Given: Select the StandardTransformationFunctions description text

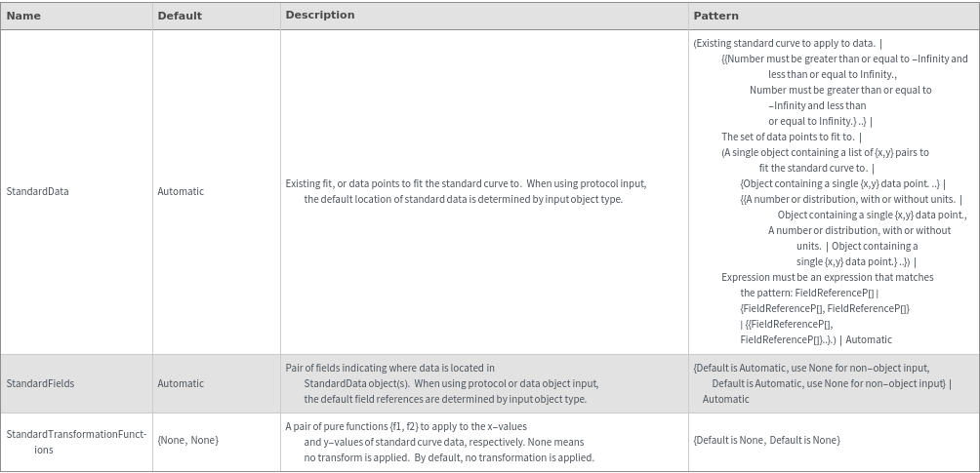Looking at the screenshot, I should coord(439,442).
